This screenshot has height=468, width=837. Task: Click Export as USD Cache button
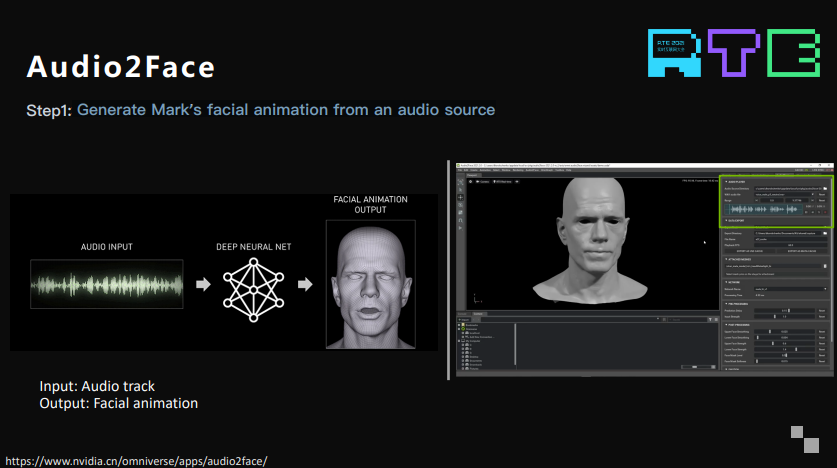point(749,251)
